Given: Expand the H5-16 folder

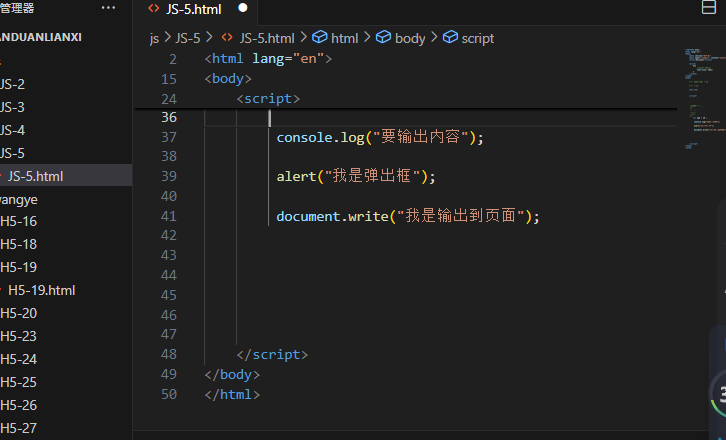Looking at the screenshot, I should click(x=18, y=222).
